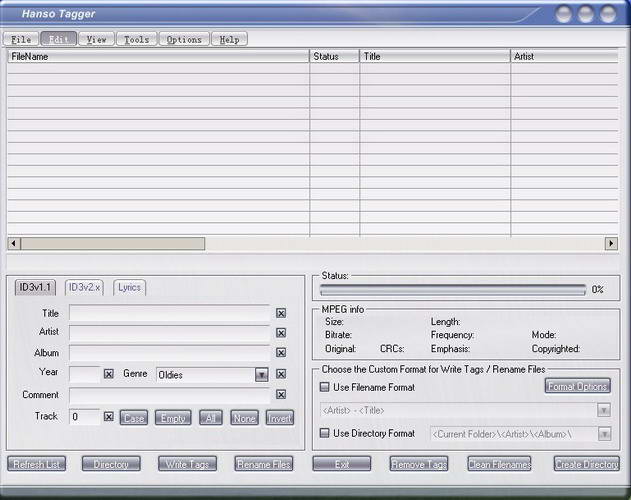Click the Comment input field
The height and width of the screenshot is (500, 631).
tap(169, 395)
